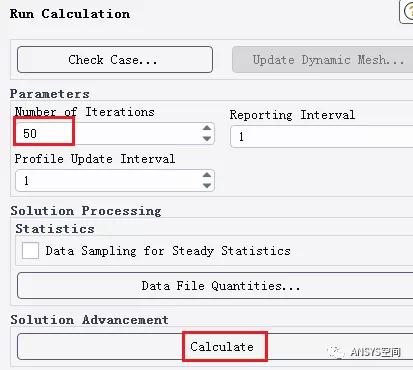Click the WeChat logo watermark icon

(x=336, y=352)
